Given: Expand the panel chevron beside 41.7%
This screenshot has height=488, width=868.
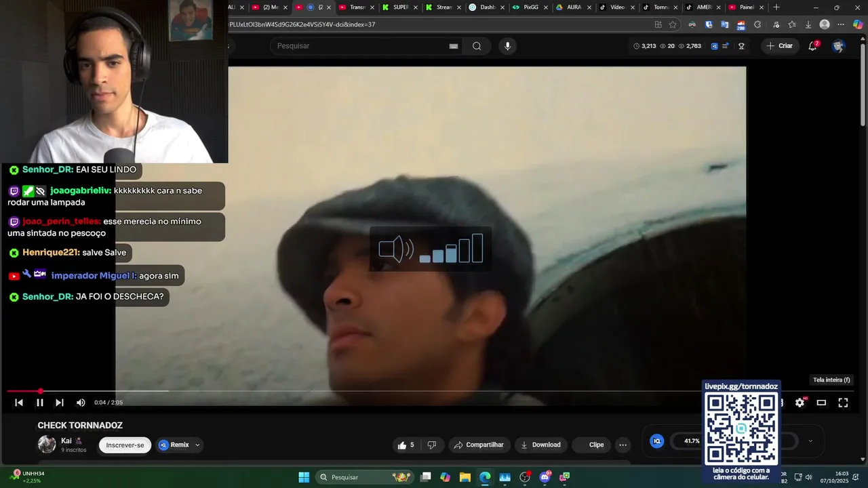Looking at the screenshot, I should coord(810,441).
